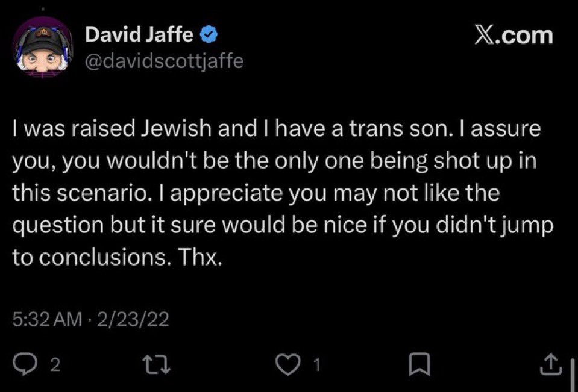This screenshot has height=392, width=578.
Task: Open the David Jaffe display name link
Action: [x=140, y=36]
